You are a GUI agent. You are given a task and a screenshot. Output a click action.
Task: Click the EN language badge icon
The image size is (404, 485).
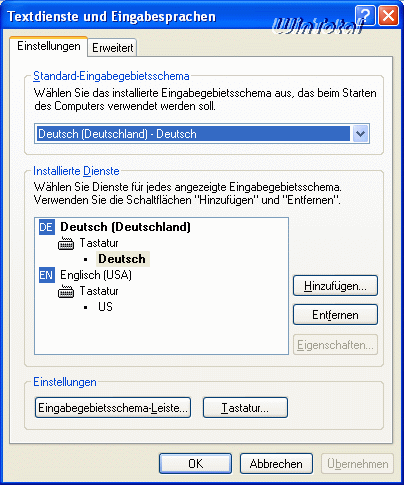tap(47, 275)
